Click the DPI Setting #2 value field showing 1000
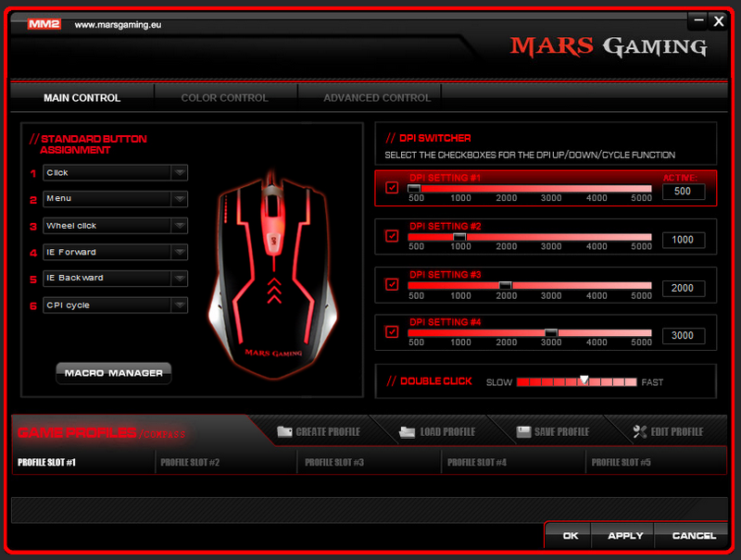This screenshot has height=560, width=741. point(683,240)
